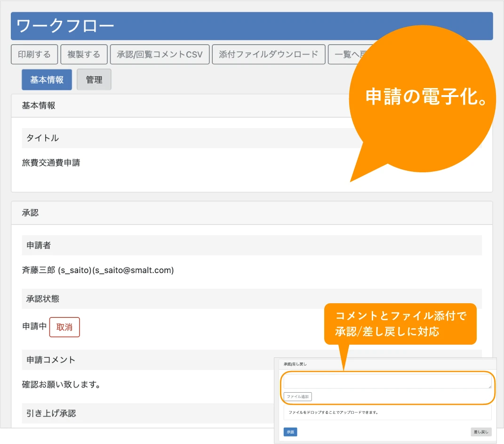Click the 承認/差し戻し panel heading

point(295,364)
